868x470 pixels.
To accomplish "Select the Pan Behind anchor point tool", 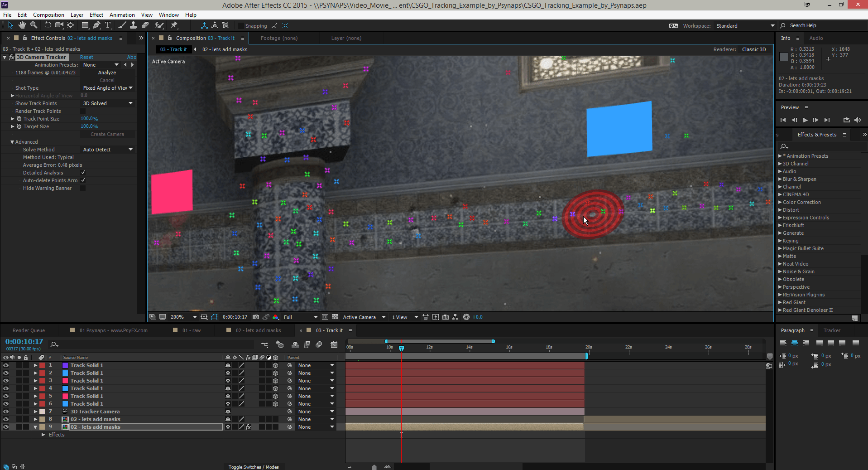I will (71, 25).
